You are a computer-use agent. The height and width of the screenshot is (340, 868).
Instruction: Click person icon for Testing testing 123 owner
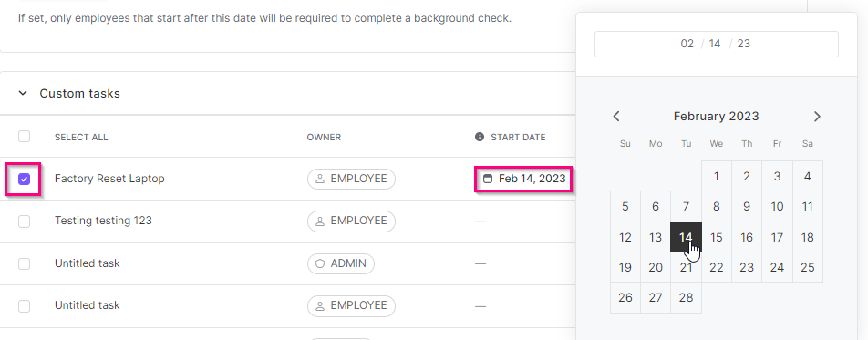pyautogui.click(x=320, y=221)
